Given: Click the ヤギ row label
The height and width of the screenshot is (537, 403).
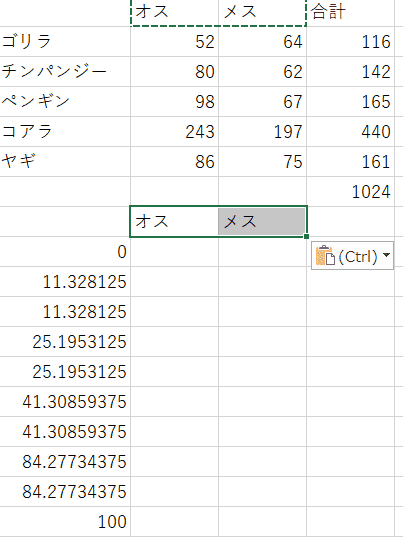Looking at the screenshot, I should (65, 162).
